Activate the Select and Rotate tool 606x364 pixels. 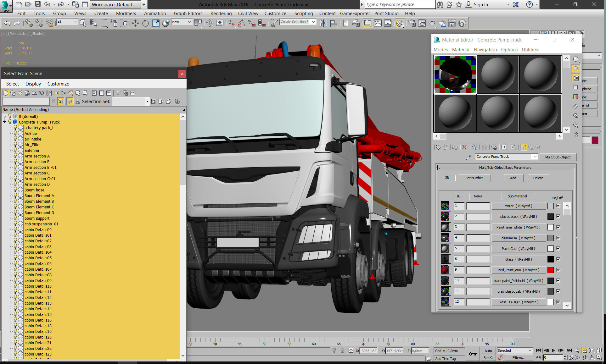point(145,23)
